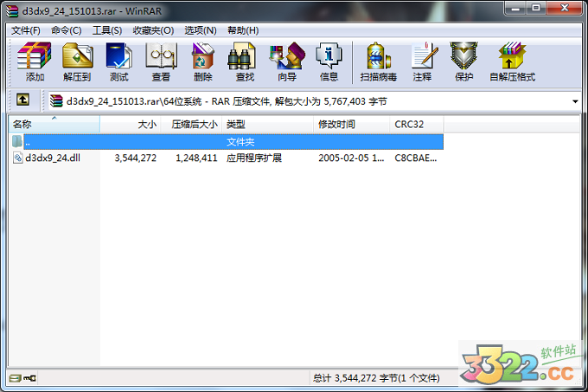588x392 pixels.
Task: Open the 收藏夹(O) menu
Action: tap(153, 30)
